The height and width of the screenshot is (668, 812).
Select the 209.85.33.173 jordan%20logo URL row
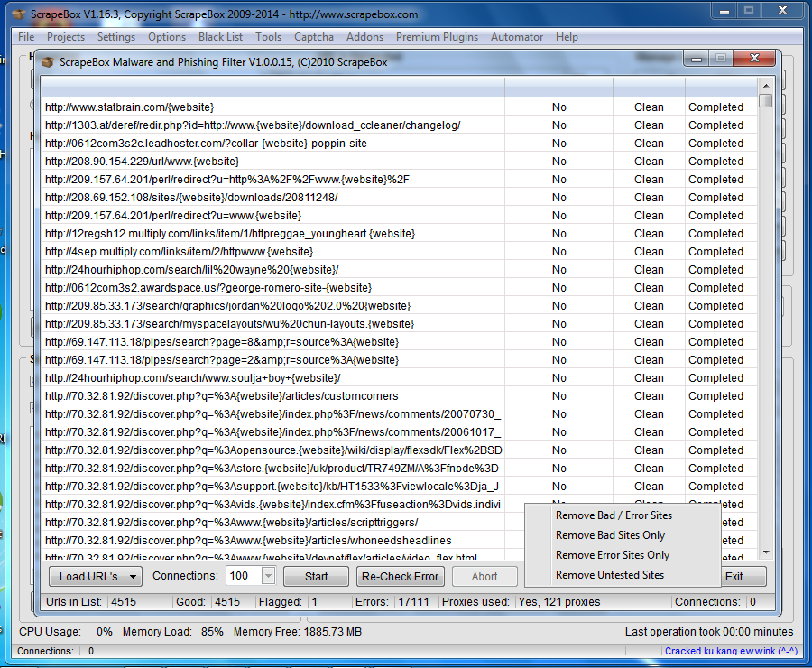click(400, 306)
